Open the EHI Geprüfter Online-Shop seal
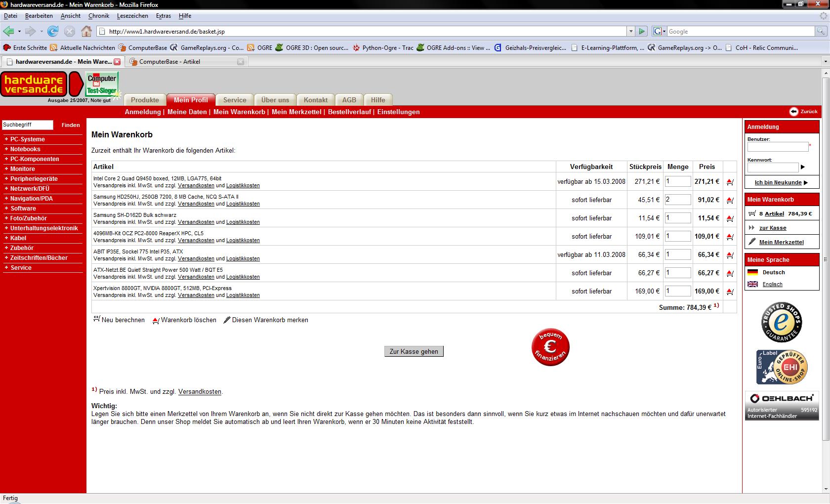Image resolution: width=830 pixels, height=504 pixels. (x=782, y=367)
